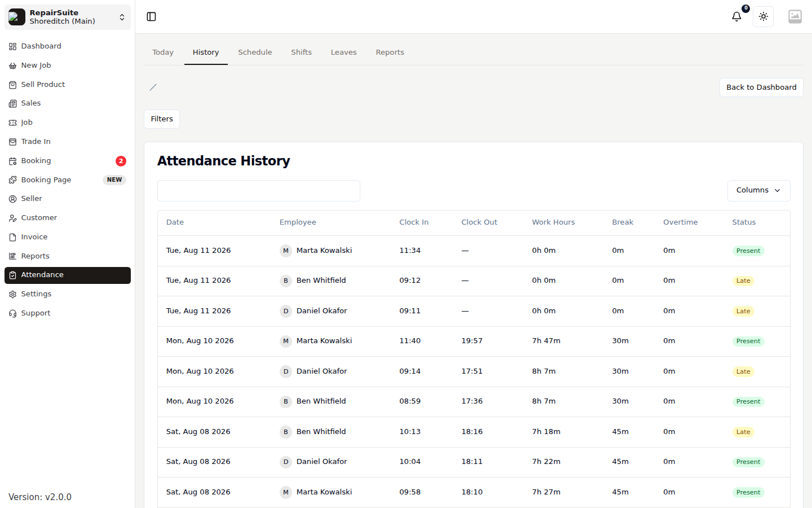Click the Attendance clipboard icon
This screenshot has height=508, width=812.
pos(12,275)
